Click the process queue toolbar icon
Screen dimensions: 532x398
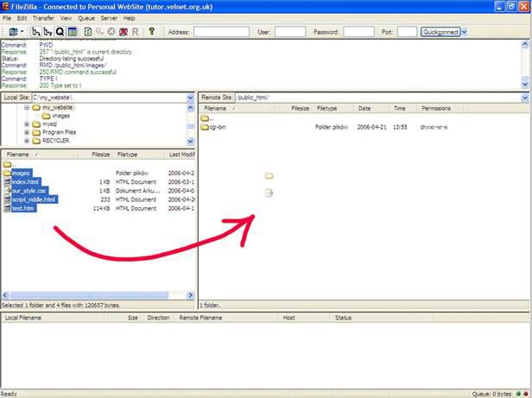99,32
